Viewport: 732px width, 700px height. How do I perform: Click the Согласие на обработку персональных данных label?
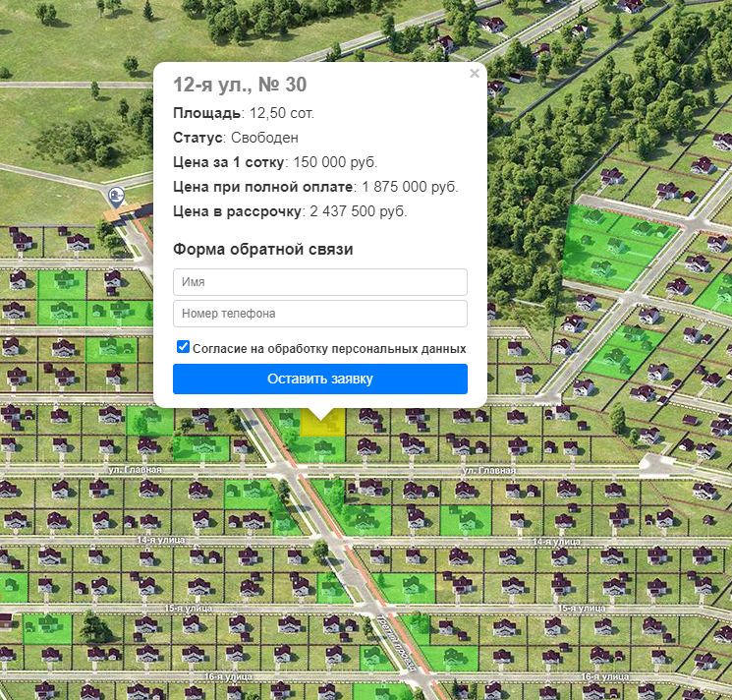(329, 349)
